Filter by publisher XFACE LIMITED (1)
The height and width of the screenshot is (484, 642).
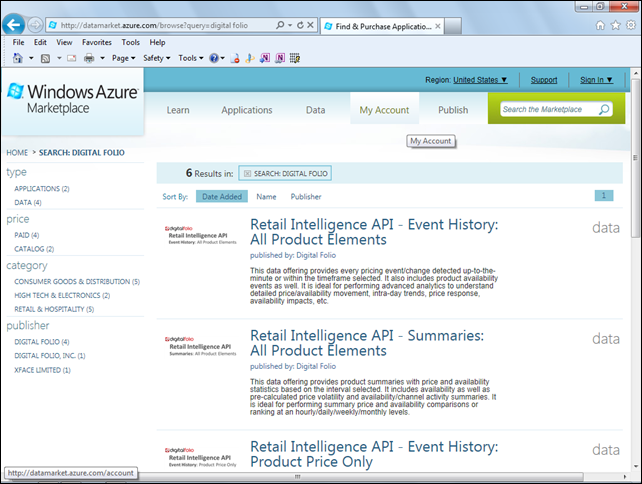42,370
